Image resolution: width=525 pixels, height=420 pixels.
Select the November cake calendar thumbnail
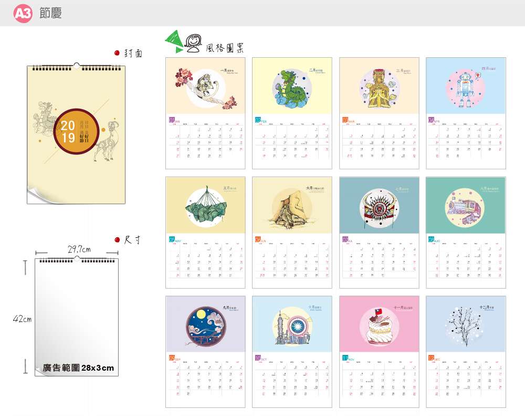click(379, 352)
